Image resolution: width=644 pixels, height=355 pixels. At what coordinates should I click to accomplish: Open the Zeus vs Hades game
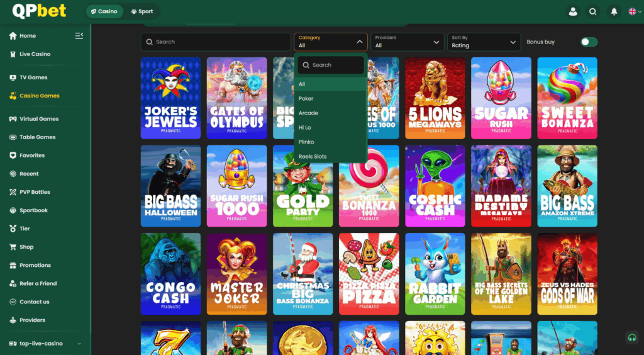click(x=567, y=274)
